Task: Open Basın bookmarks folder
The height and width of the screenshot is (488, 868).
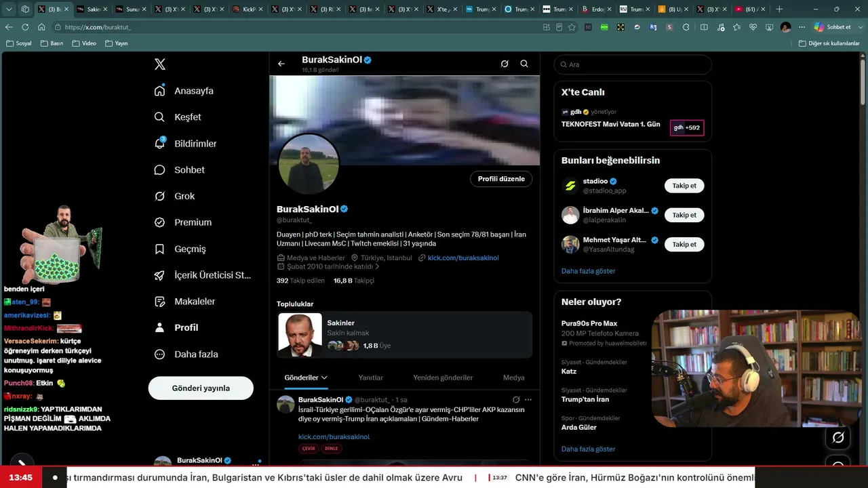Action: click(x=52, y=43)
